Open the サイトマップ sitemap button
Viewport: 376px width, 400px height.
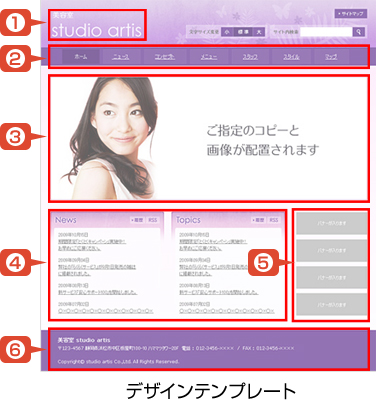click(351, 14)
